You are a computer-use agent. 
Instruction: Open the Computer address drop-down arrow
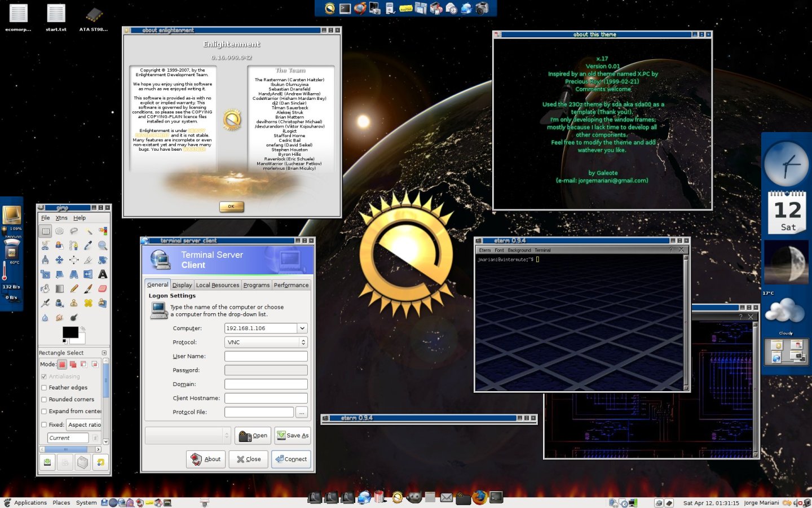pos(302,329)
